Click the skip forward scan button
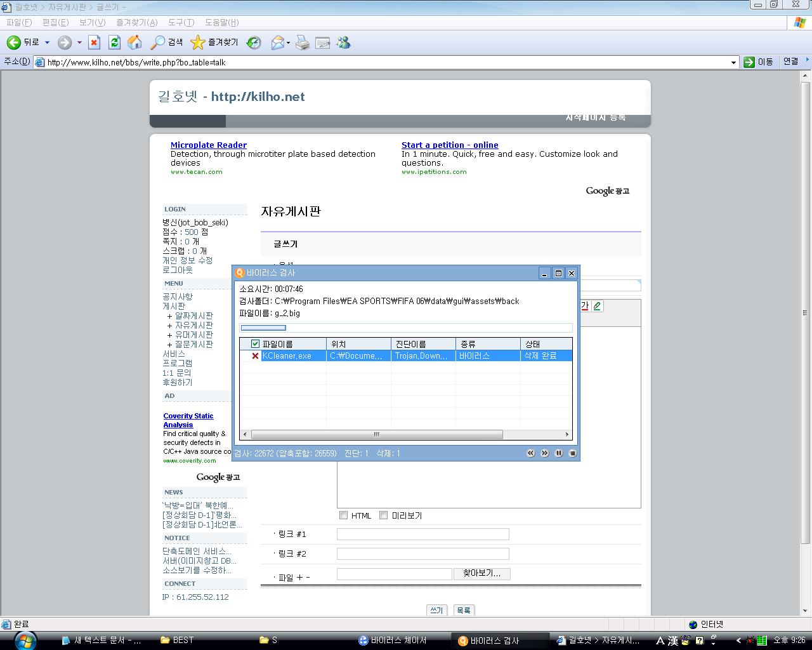 [x=545, y=453]
